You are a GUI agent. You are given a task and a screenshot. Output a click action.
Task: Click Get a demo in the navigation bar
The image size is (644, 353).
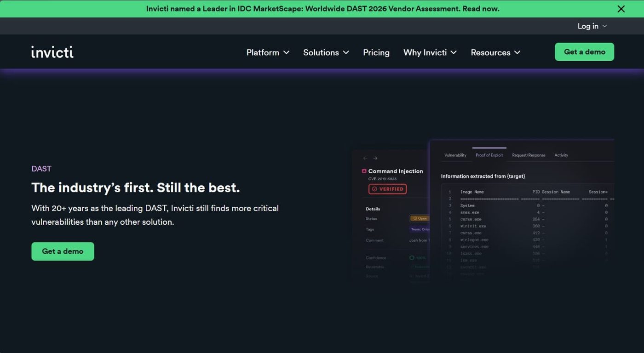tap(584, 52)
